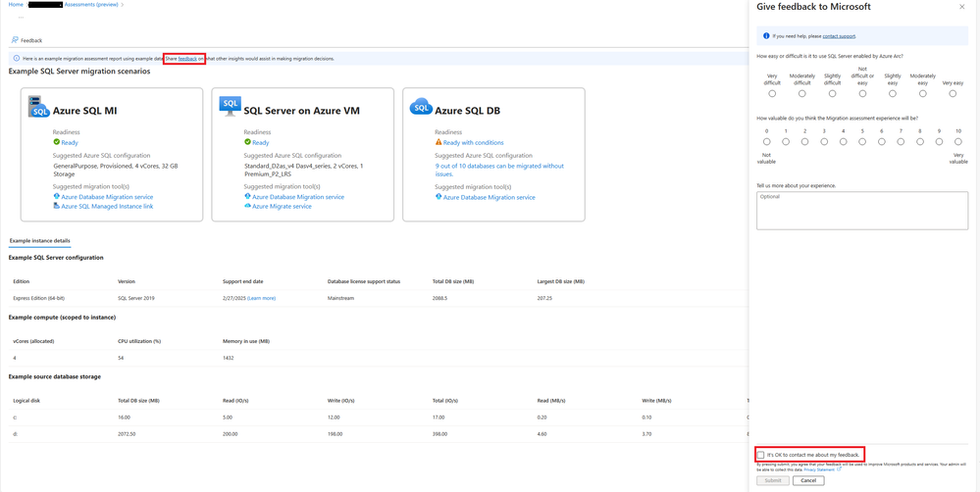This screenshot has height=492, width=980.
Task: Open Ready link in SQL Server on Azure VM card
Action: point(261,142)
